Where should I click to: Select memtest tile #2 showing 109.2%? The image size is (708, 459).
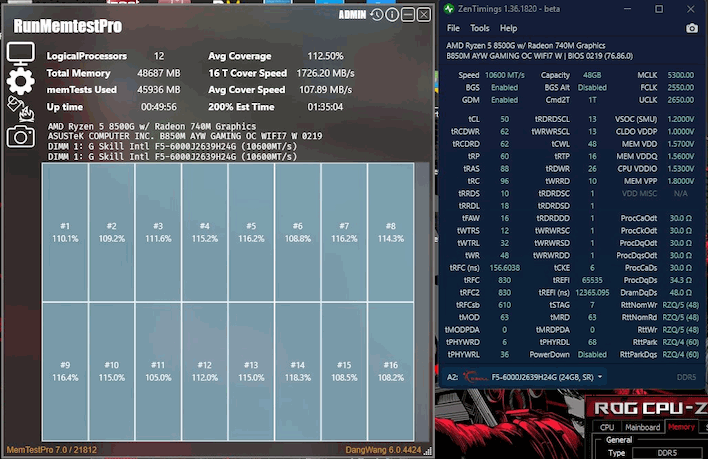coord(112,232)
